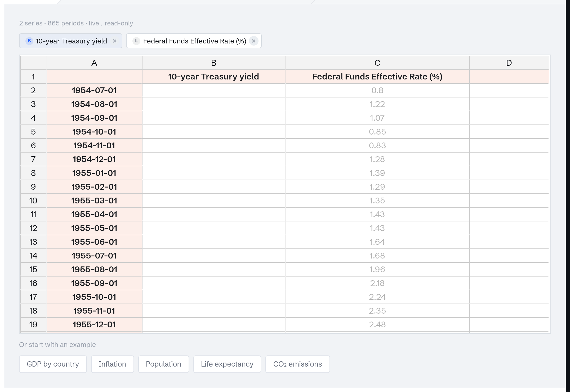This screenshot has height=392, width=570.
Task: Click the value 0.8 in column C
Action: tap(377, 90)
